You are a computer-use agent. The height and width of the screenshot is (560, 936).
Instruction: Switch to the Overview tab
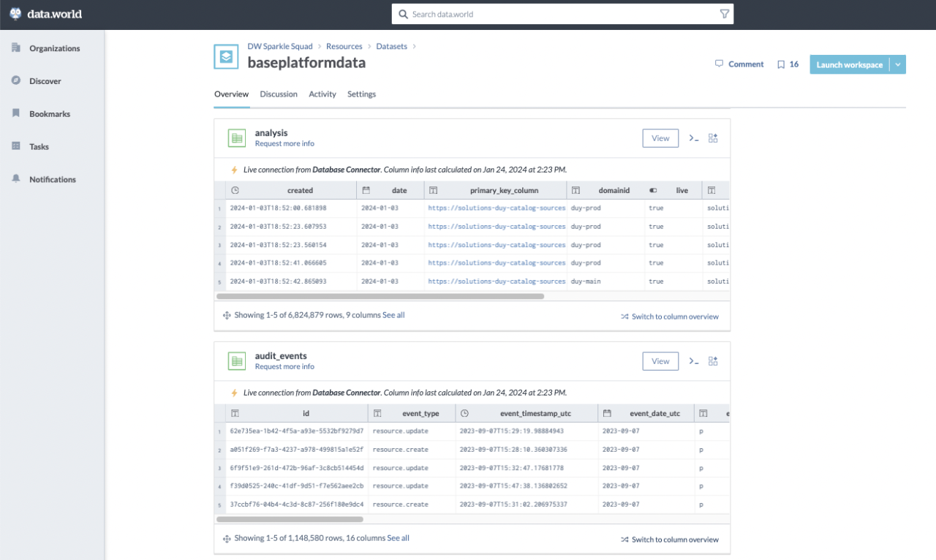pyautogui.click(x=231, y=94)
